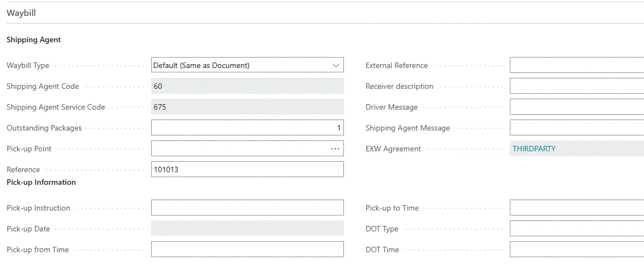Open the THIRDPARTY EXW Agreement link
644x278 pixels.
point(534,149)
